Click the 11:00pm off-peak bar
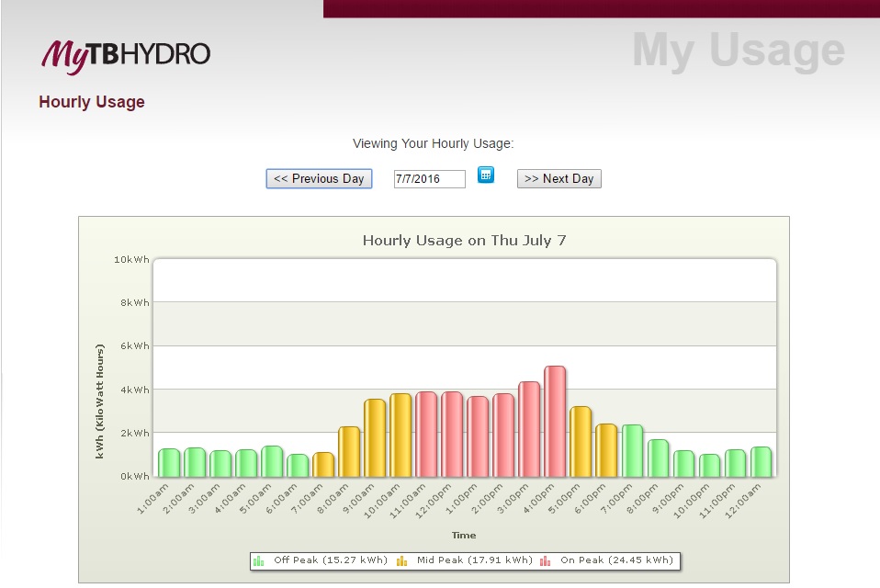This screenshot has height=588, width=880. tap(735, 463)
